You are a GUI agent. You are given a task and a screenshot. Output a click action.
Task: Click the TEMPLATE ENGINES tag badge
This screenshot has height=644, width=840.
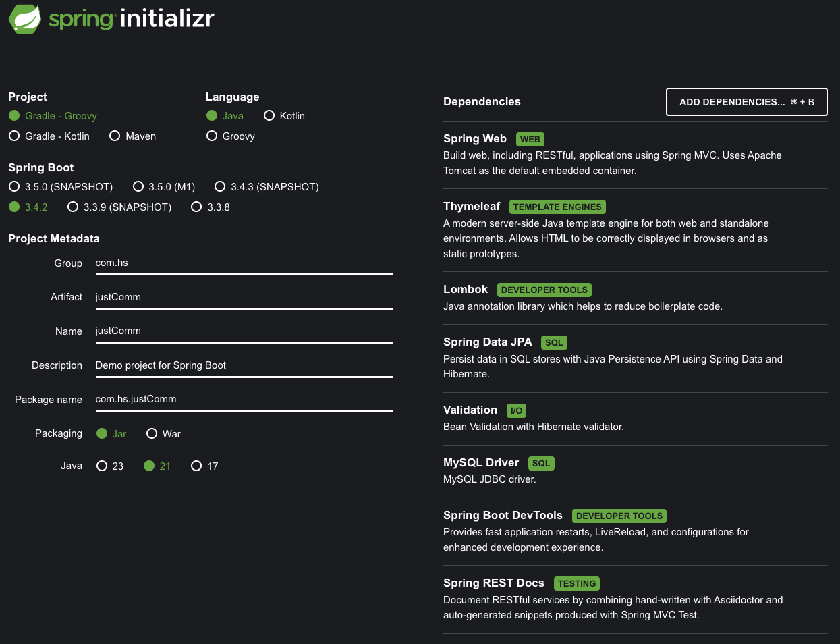557,207
